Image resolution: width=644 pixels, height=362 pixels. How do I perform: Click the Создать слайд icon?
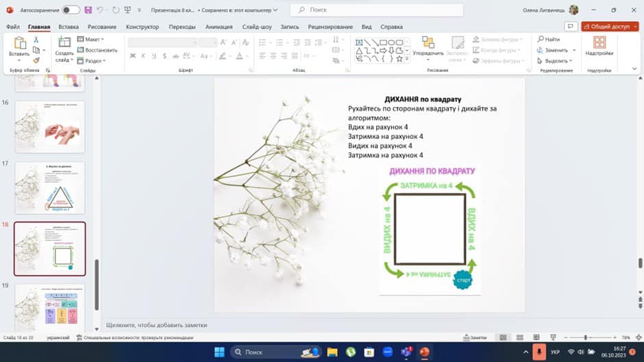pos(64,45)
